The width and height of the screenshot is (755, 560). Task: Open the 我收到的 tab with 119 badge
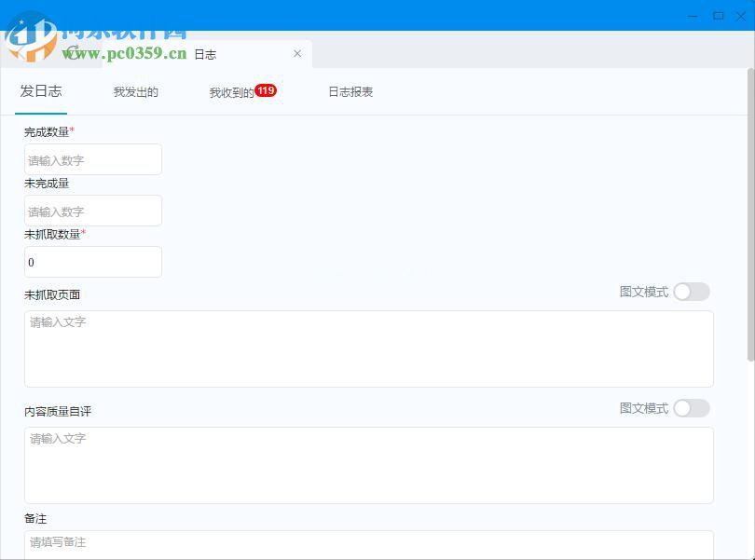(x=235, y=91)
